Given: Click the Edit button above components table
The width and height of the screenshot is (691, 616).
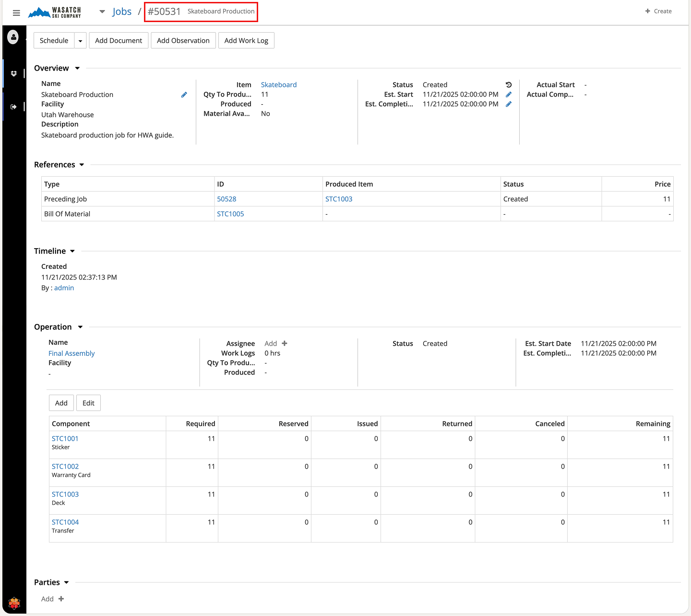Looking at the screenshot, I should click(x=88, y=403).
